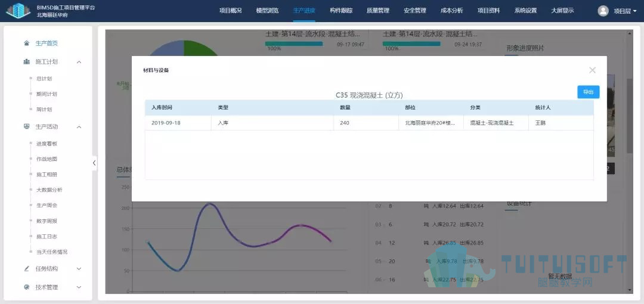Open 质量管理 tab
Image resolution: width=644 pixels, height=304 pixels.
coord(378,11)
